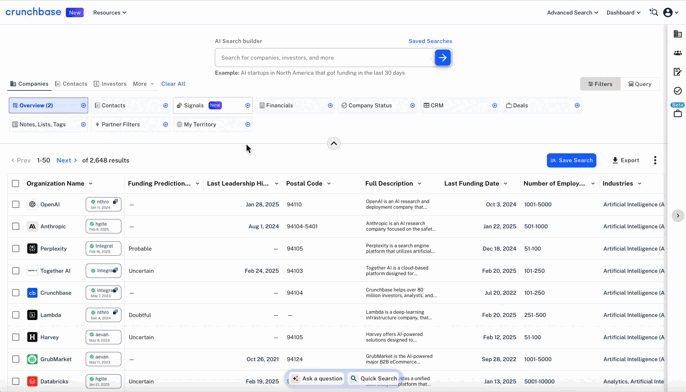This screenshot has width=686, height=392.
Task: Click the Crunchbase logo
Action: 33,12
